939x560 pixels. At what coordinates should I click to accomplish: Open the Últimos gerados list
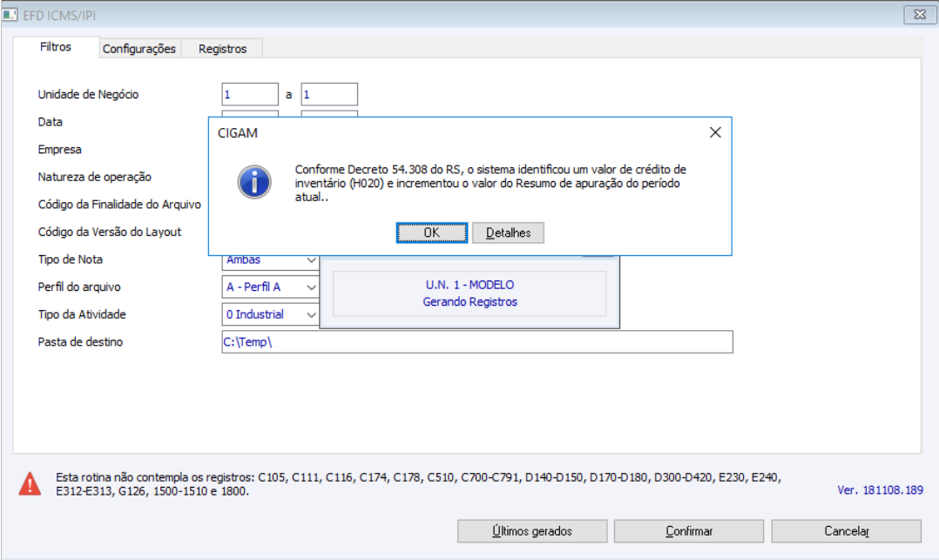(532, 530)
